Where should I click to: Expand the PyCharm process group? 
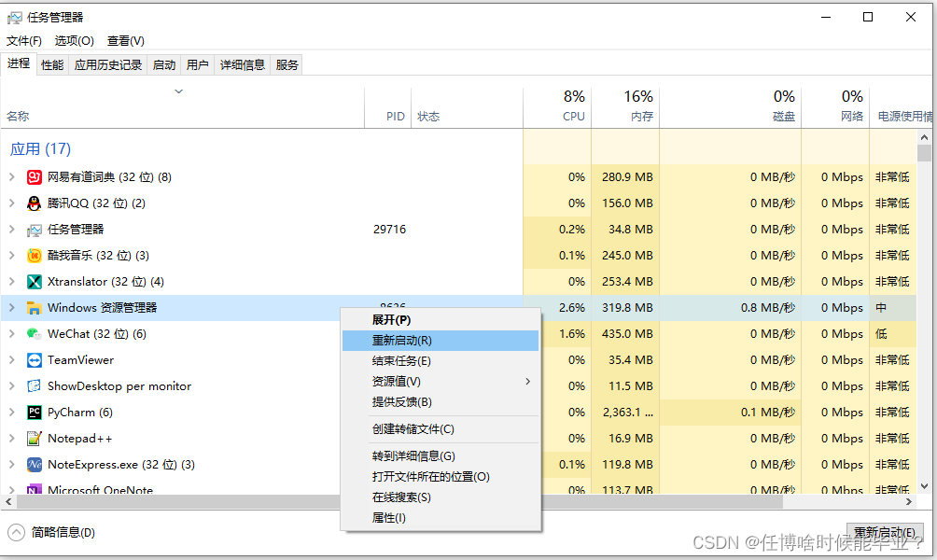pyautogui.click(x=11, y=413)
